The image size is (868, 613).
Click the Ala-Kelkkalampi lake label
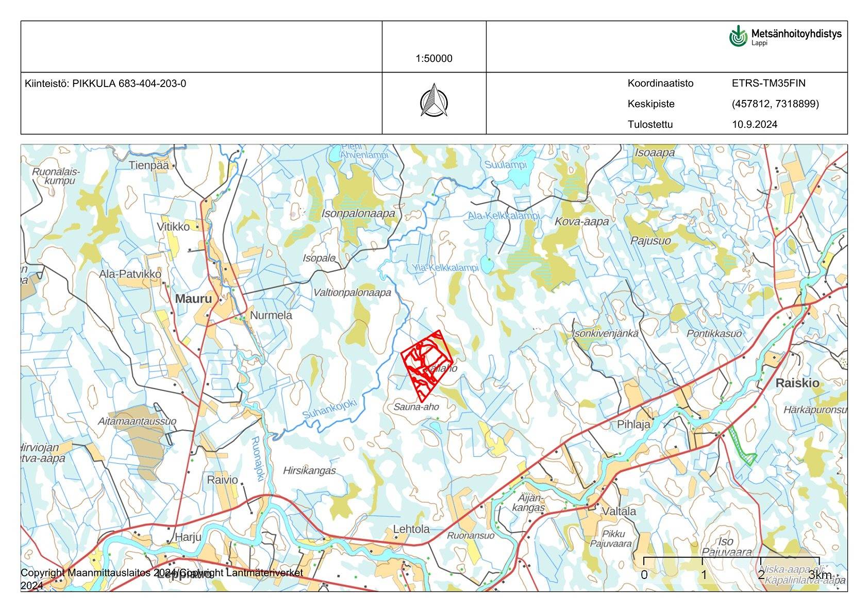[504, 216]
